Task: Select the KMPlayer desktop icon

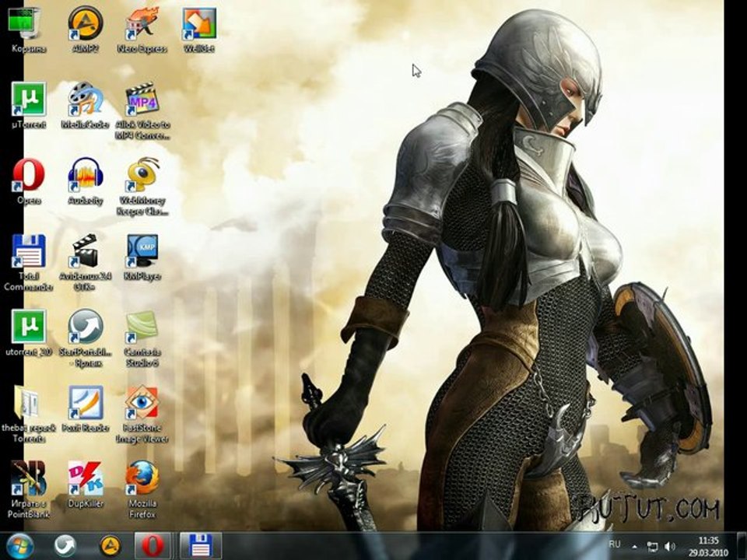Action: pyautogui.click(x=142, y=257)
